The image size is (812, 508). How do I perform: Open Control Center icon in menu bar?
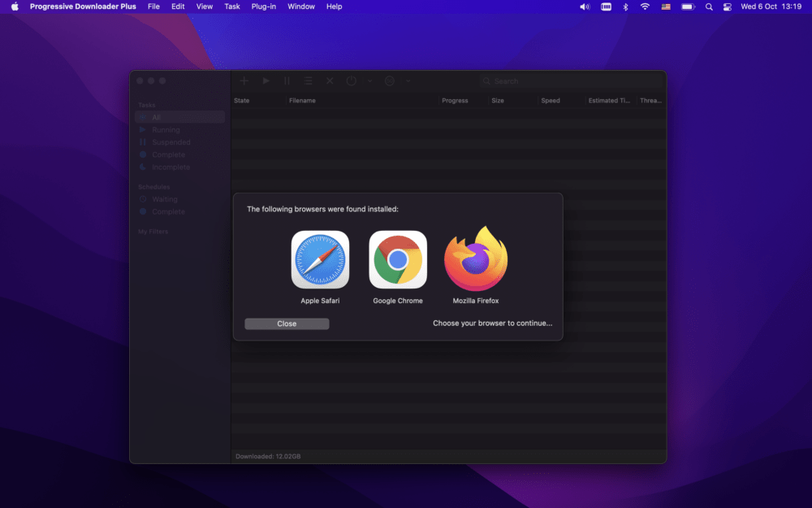[x=727, y=7]
